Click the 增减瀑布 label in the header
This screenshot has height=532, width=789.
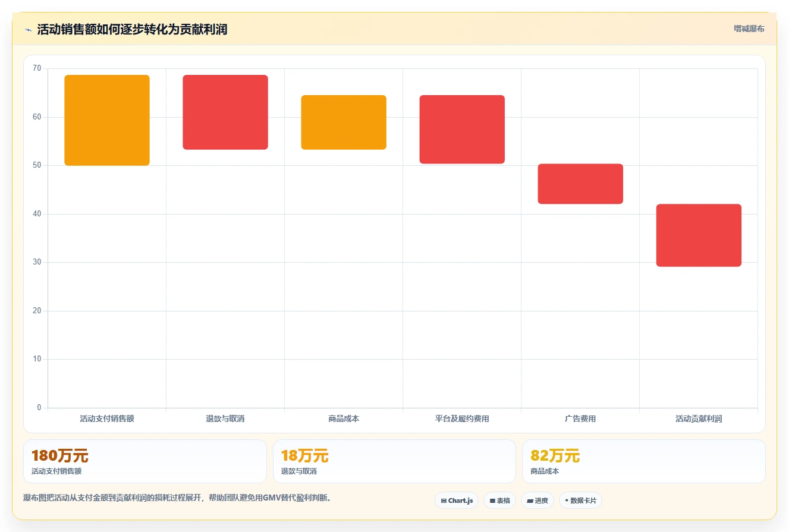pyautogui.click(x=749, y=29)
